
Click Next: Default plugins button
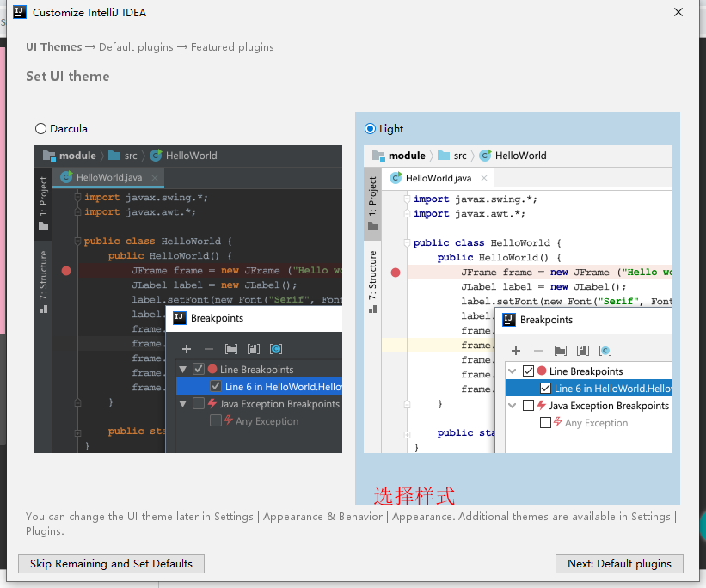point(619,564)
